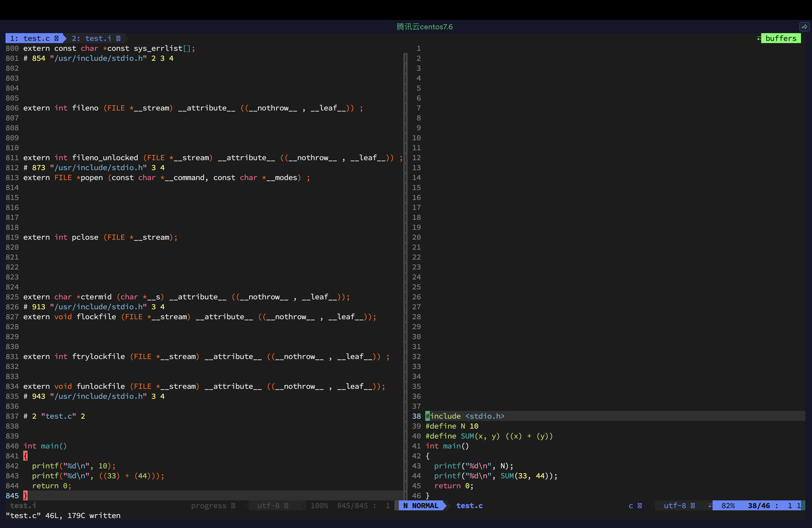812x528 pixels.
Task: Click int main() in right pane
Action: 447,446
